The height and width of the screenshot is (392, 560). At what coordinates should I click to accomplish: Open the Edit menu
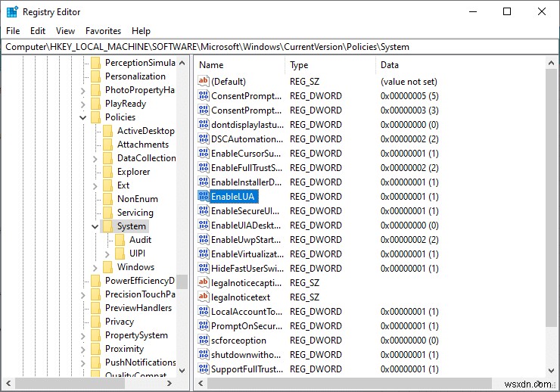(38, 31)
